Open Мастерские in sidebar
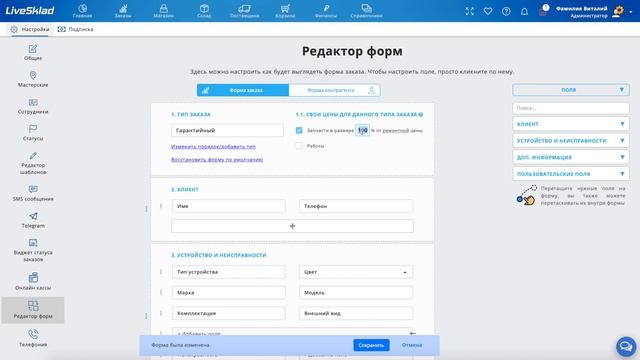The image size is (640, 360). (x=33, y=79)
